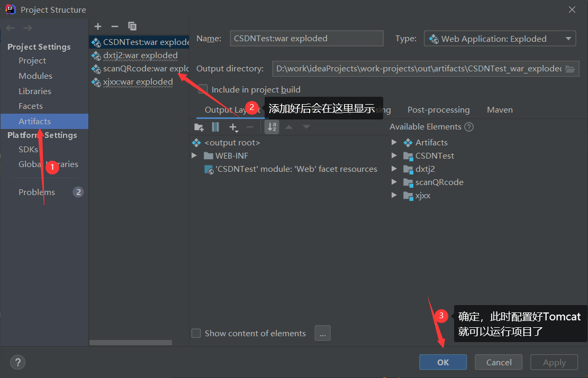The width and height of the screenshot is (588, 378).
Task: Open help with question mark button
Action: pyautogui.click(x=17, y=362)
